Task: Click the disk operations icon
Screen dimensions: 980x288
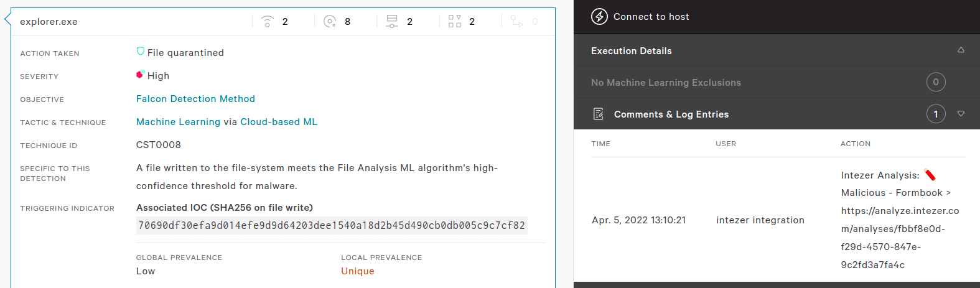Action: [x=330, y=21]
